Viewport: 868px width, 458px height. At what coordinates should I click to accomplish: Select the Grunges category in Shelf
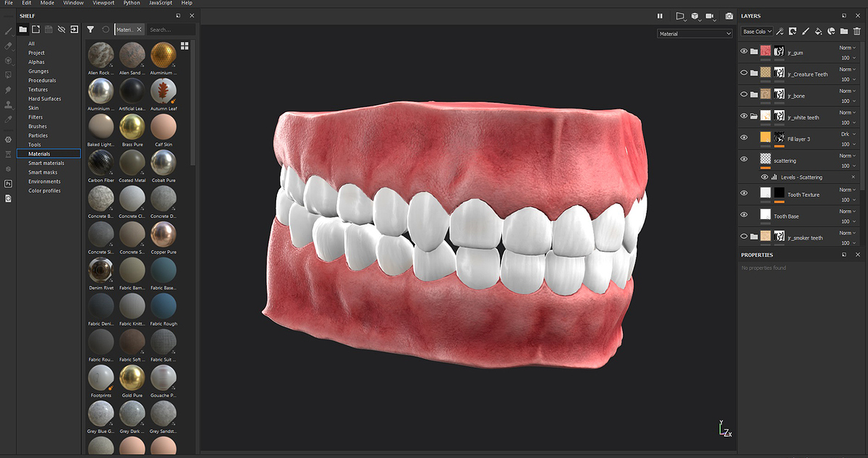tap(39, 72)
